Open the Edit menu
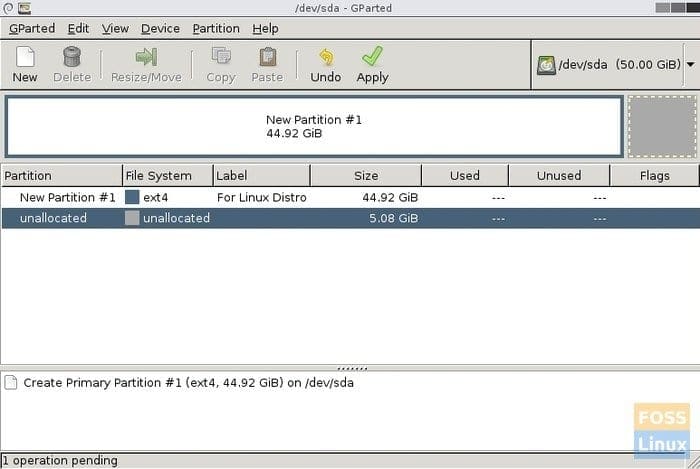Image resolution: width=700 pixels, height=469 pixels. (x=78, y=29)
